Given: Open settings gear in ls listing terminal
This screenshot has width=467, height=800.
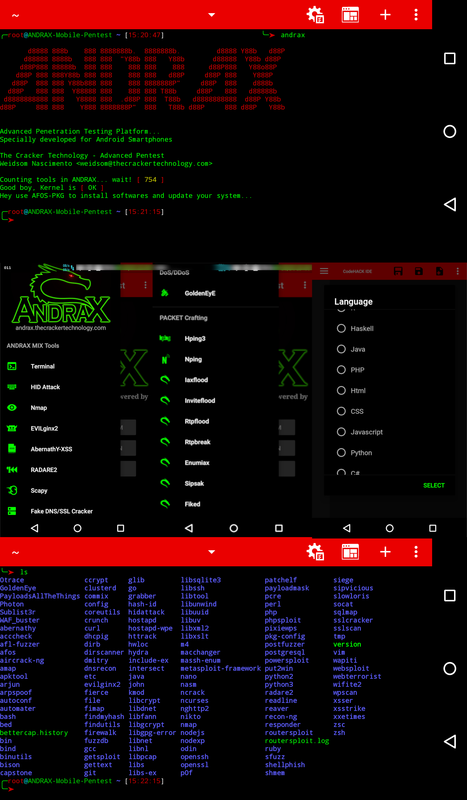Looking at the screenshot, I should pyautogui.click(x=315, y=552).
